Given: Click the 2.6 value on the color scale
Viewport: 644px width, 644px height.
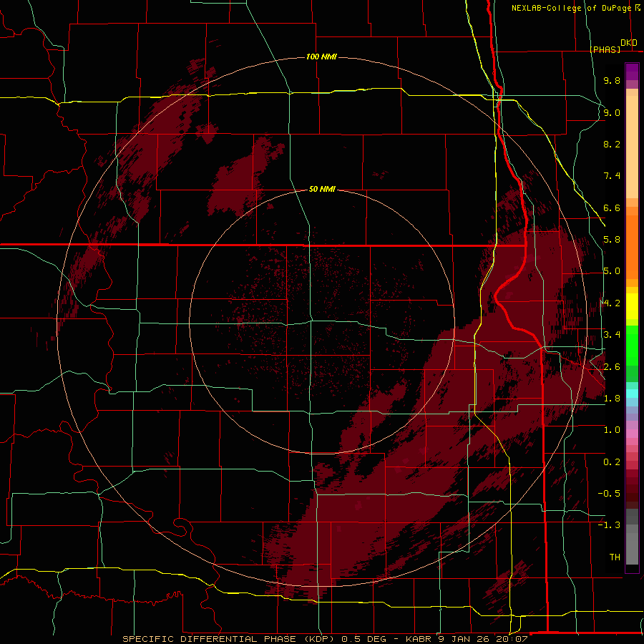Looking at the screenshot, I should [612, 367].
